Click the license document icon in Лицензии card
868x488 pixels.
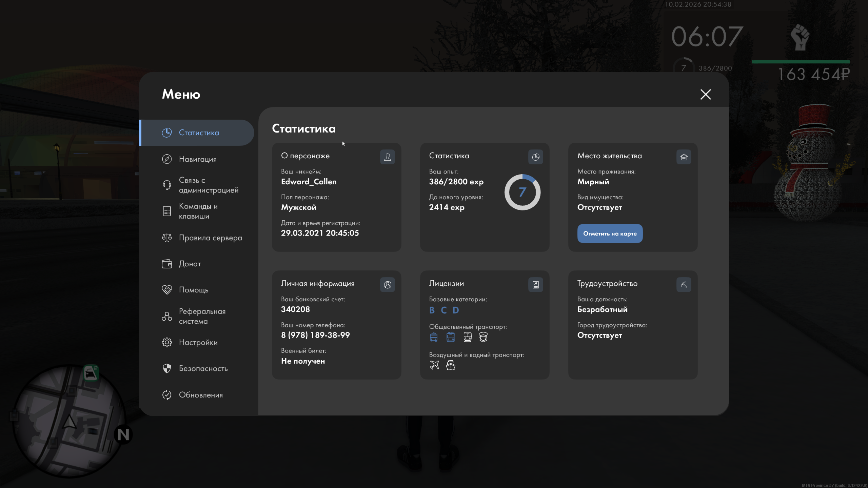pyautogui.click(x=535, y=285)
